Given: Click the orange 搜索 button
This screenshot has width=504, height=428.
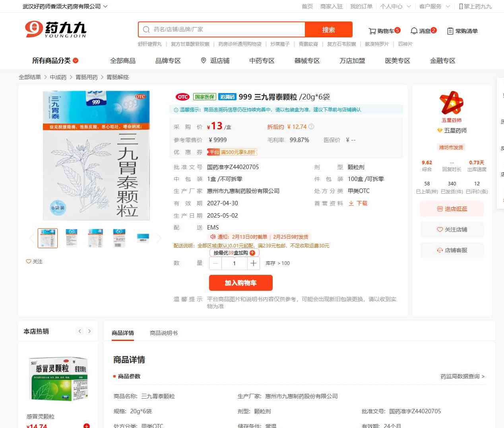Looking at the screenshot, I should [328, 29].
